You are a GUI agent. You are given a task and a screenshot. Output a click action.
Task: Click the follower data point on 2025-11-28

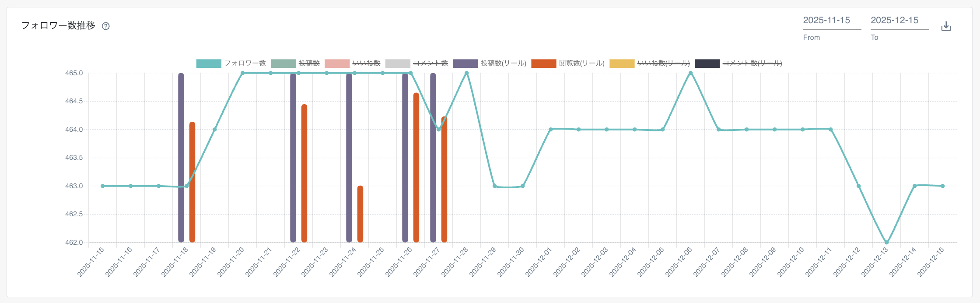coord(466,73)
